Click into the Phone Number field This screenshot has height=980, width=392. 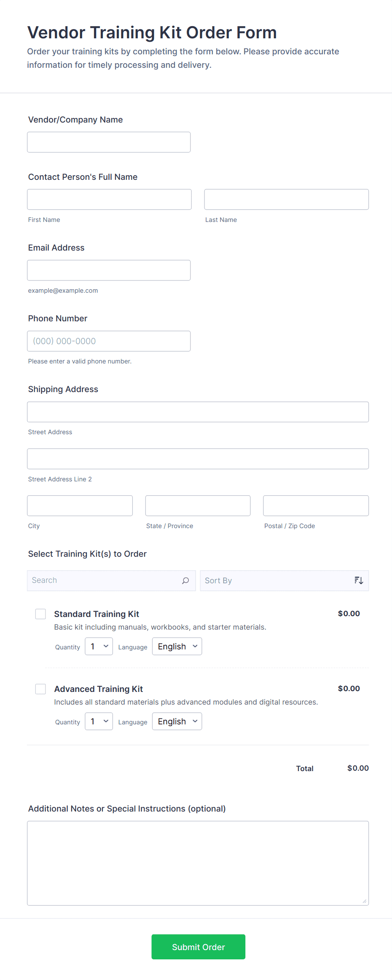(x=108, y=341)
